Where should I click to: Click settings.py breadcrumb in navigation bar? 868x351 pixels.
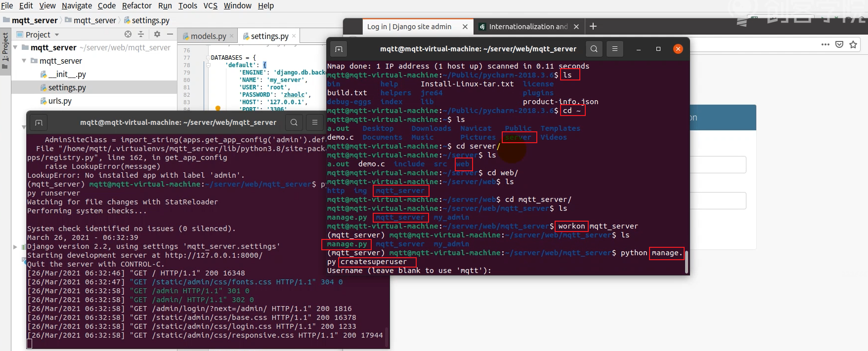click(x=147, y=20)
